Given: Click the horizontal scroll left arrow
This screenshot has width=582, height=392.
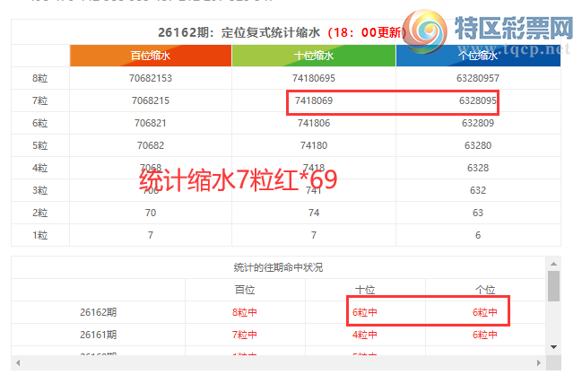Looking at the screenshot, I should 18,362.
